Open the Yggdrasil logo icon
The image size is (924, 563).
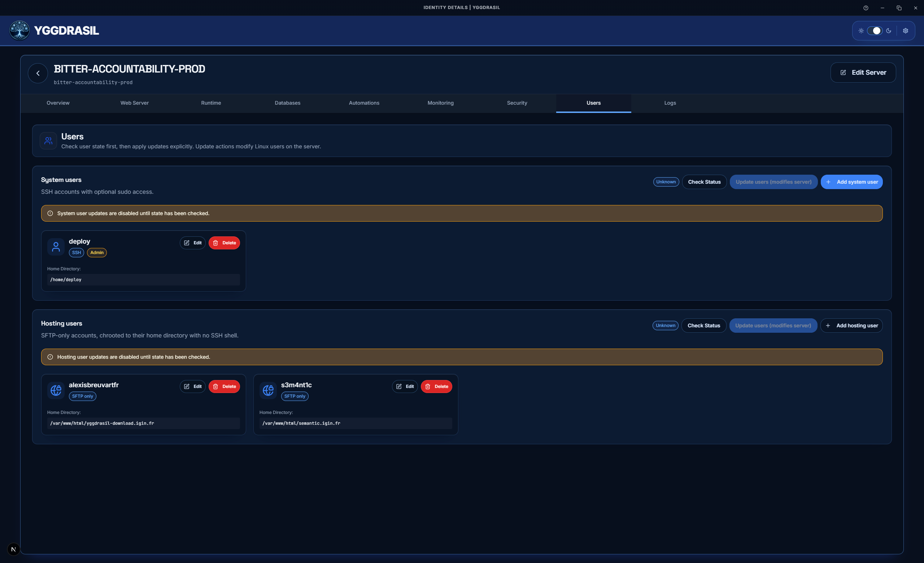point(19,30)
